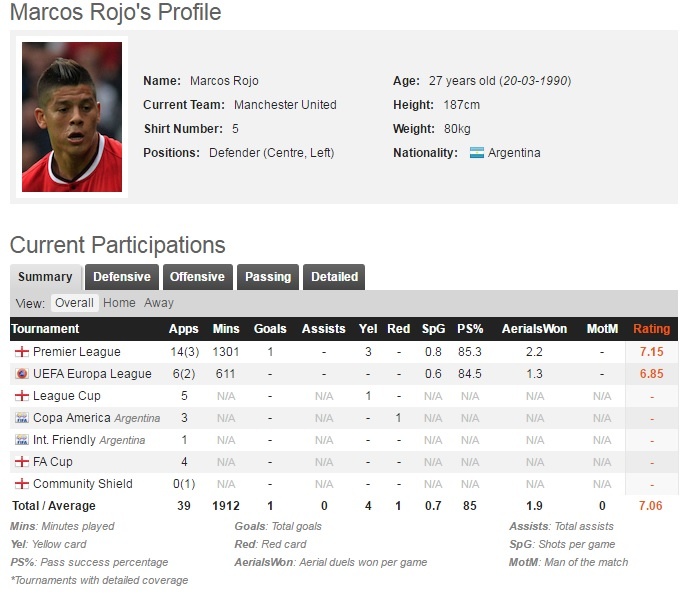This screenshot has height=599, width=683.
Task: Click the icon beside Int. Friendly
Action: (21, 440)
